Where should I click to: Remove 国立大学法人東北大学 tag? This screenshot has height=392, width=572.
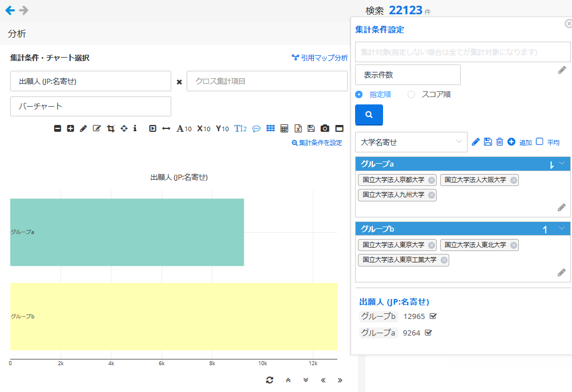[x=514, y=245]
